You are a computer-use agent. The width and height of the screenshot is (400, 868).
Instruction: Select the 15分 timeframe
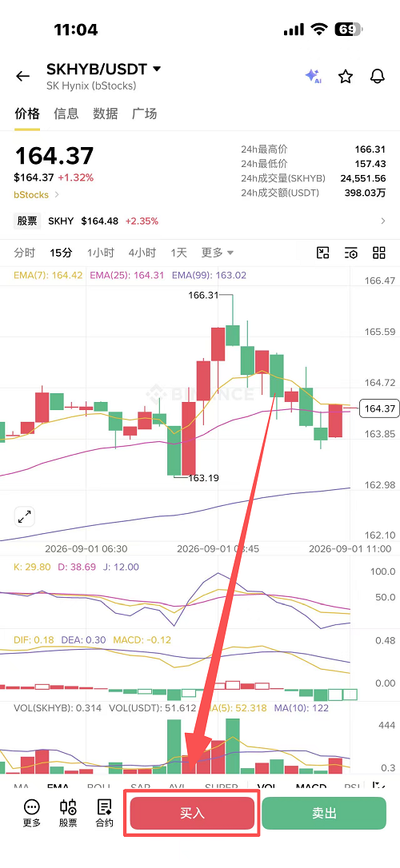[x=61, y=253]
